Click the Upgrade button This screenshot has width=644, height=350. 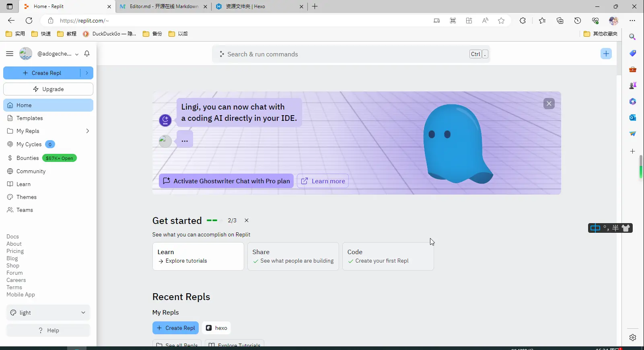[48, 89]
